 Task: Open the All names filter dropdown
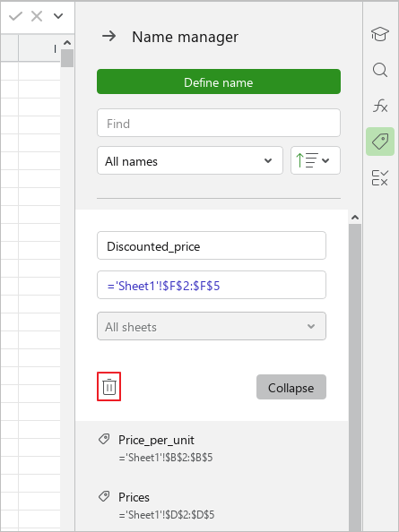click(190, 160)
